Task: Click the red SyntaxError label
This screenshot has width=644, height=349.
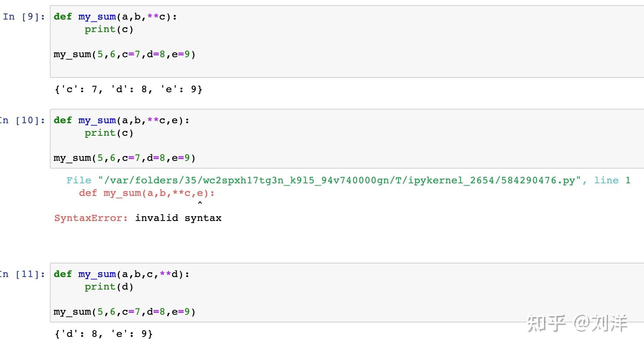Action: (x=91, y=218)
